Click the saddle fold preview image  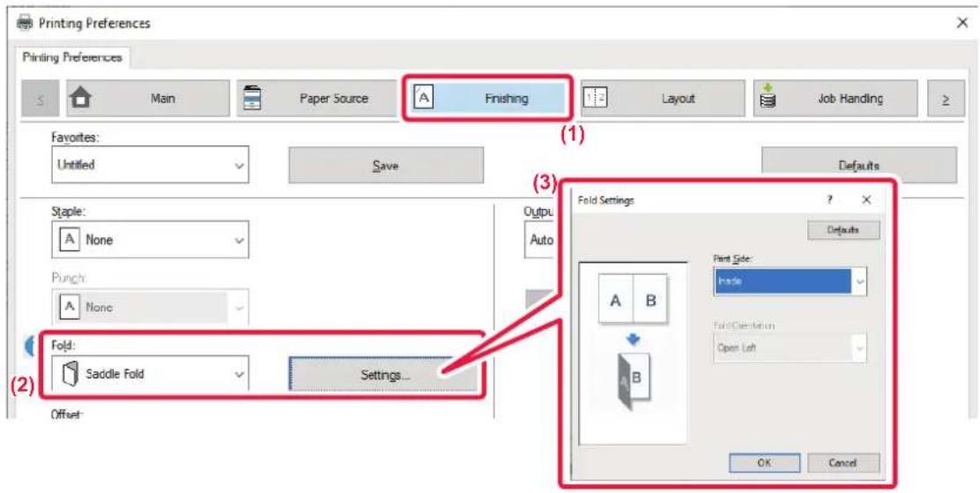pos(633,352)
